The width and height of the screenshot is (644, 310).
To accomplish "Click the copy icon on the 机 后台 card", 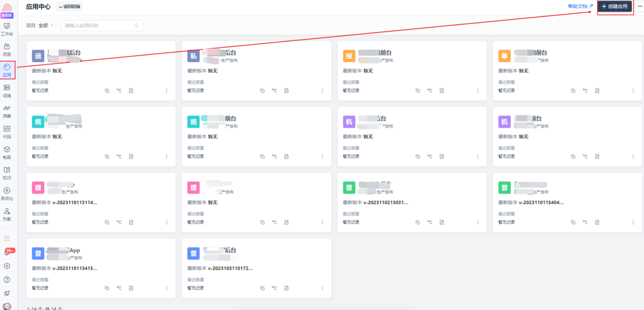I will point(418,157).
